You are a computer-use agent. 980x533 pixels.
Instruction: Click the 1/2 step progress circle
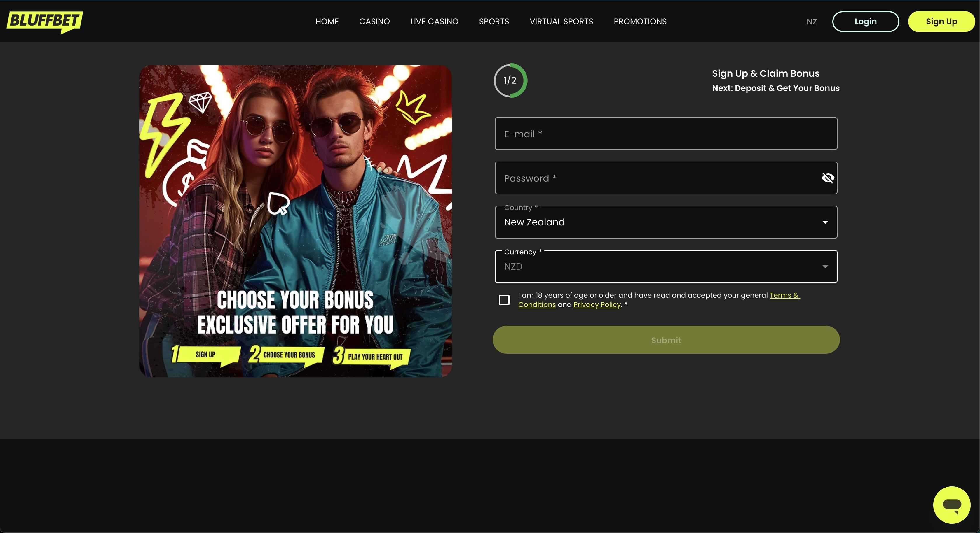pos(510,80)
